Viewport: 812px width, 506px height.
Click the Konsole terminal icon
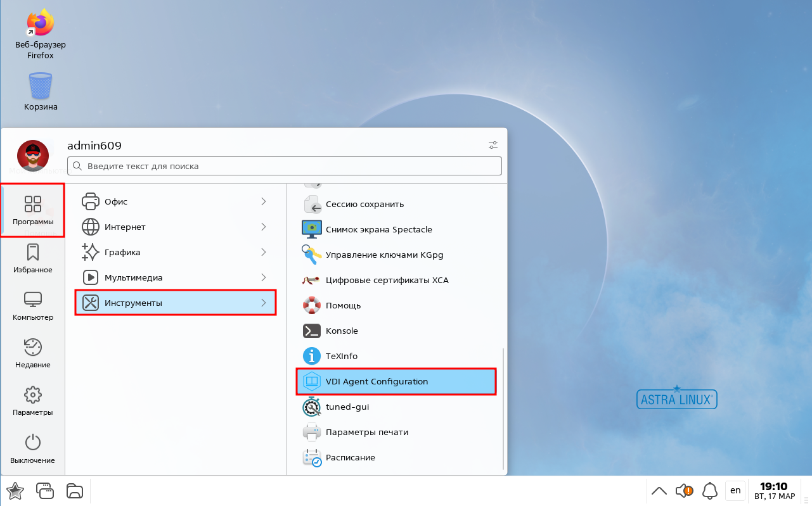pyautogui.click(x=311, y=331)
